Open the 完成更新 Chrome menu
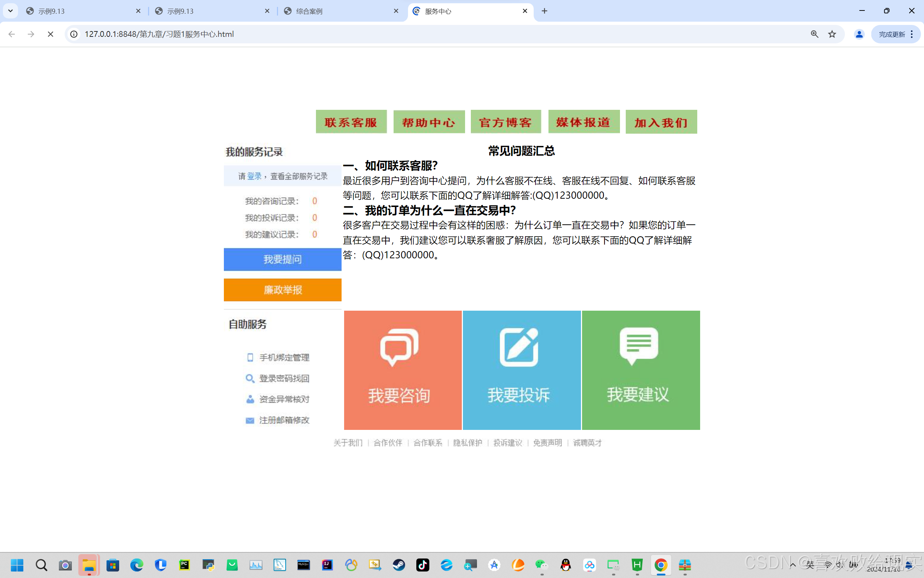The height and width of the screenshot is (578, 924). point(895,34)
